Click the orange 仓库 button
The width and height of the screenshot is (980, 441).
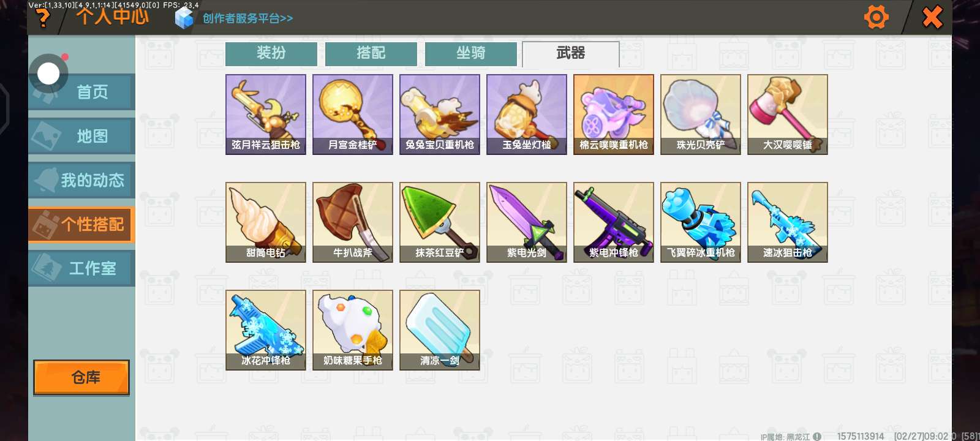tap(81, 377)
